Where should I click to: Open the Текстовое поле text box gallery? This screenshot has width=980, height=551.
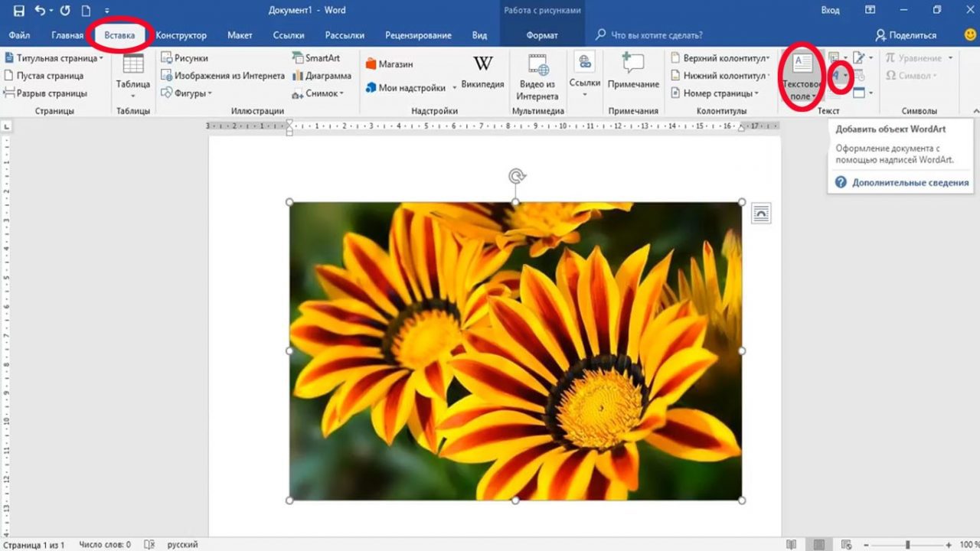[x=802, y=77]
